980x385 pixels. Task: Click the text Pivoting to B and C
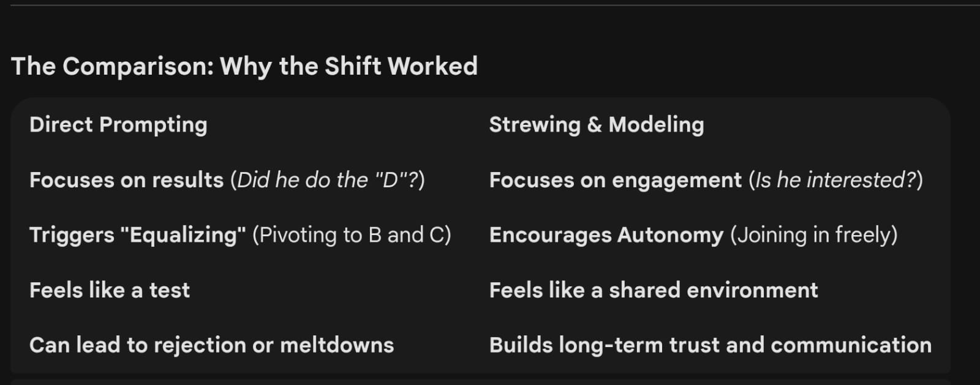(351, 235)
